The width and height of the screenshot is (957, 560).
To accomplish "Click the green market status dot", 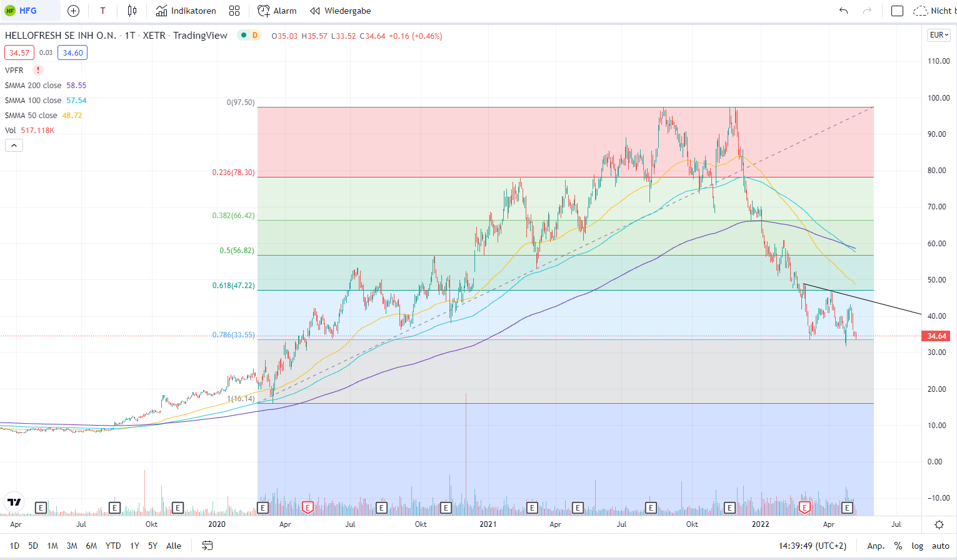I will [243, 35].
